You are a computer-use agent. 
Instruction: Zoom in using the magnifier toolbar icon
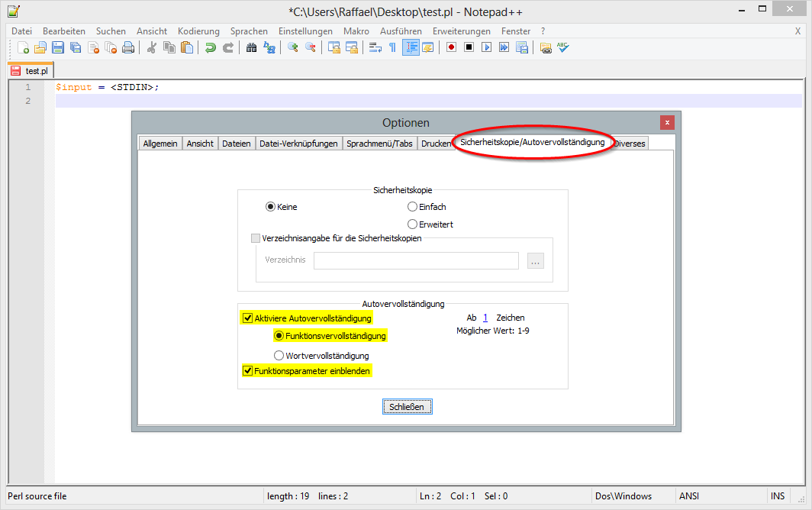295,47
